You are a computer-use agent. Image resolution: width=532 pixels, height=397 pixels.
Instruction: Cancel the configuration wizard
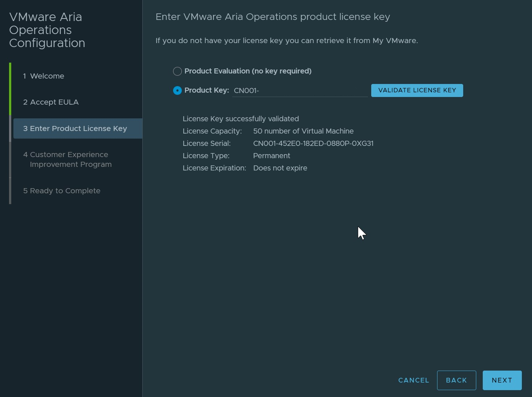[x=414, y=380]
